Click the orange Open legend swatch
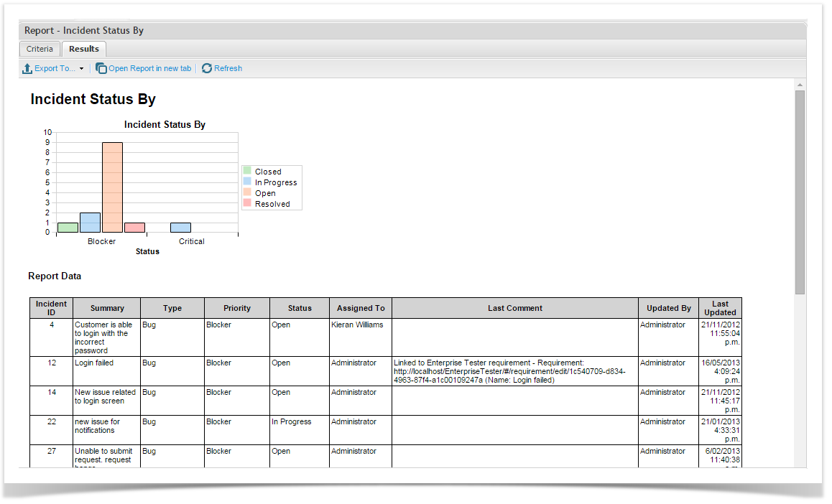 pyautogui.click(x=247, y=193)
